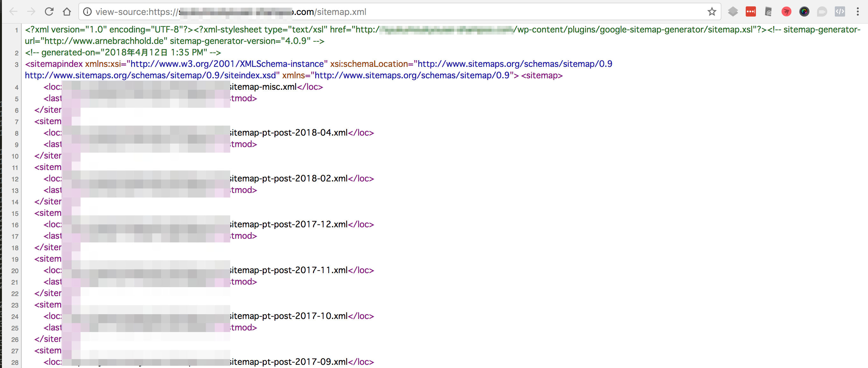Open the code brackets extension icon
This screenshot has width=868, height=368.
point(840,12)
